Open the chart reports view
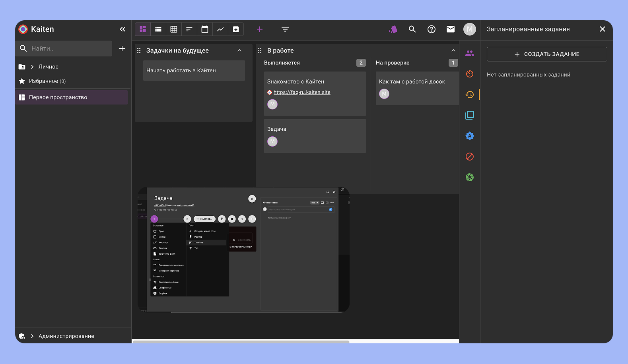The image size is (628, 364). (220, 29)
